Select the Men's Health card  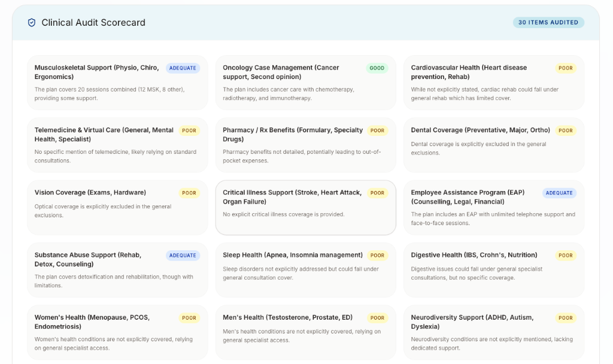(x=305, y=332)
